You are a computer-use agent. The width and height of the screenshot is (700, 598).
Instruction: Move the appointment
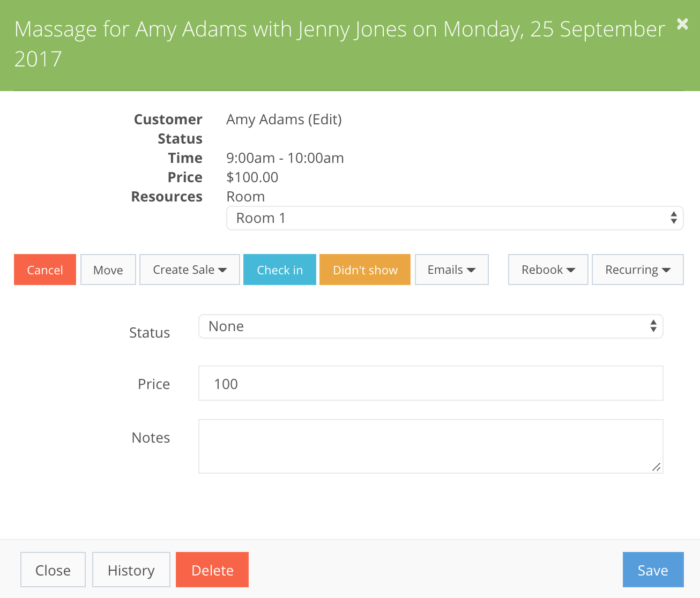click(108, 270)
